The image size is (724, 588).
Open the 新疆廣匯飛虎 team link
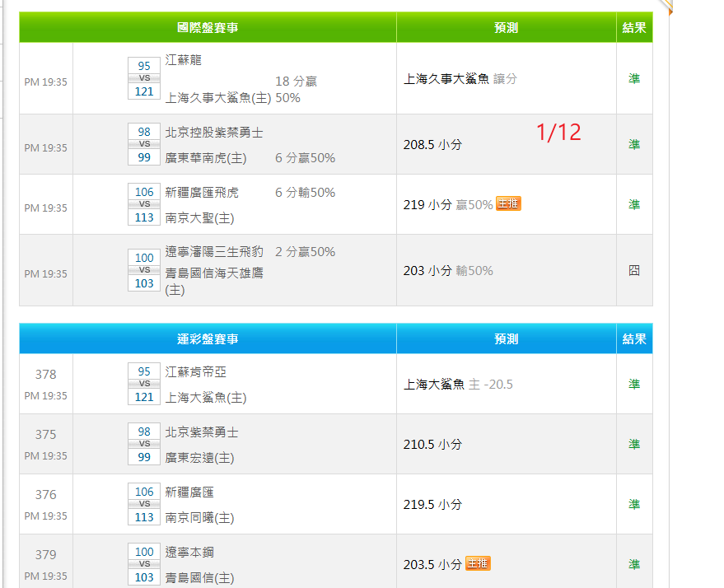tap(202, 193)
